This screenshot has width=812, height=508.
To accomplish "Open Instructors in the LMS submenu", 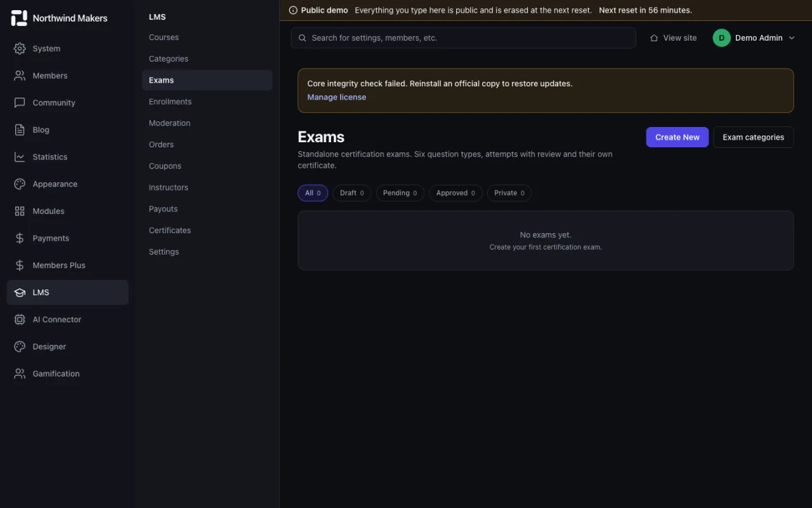I will tap(207, 187).
